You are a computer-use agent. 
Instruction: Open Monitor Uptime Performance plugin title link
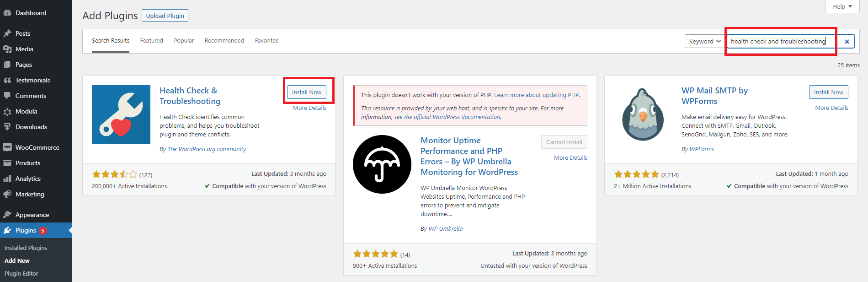[x=469, y=156]
